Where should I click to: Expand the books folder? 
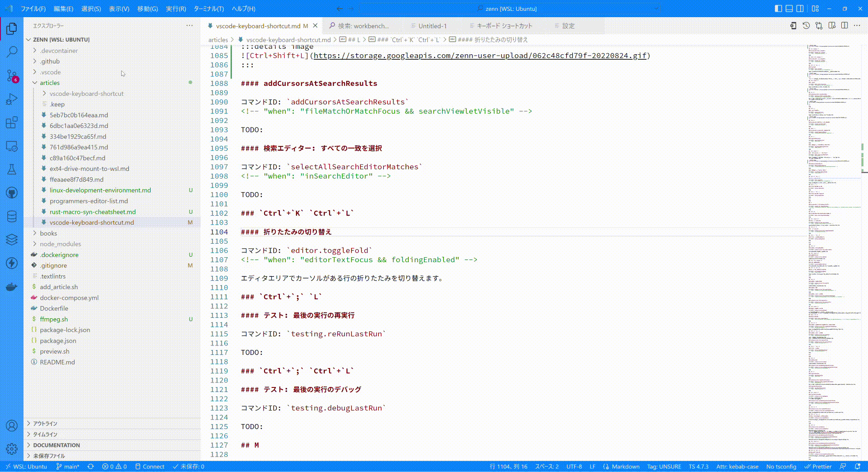click(x=48, y=233)
